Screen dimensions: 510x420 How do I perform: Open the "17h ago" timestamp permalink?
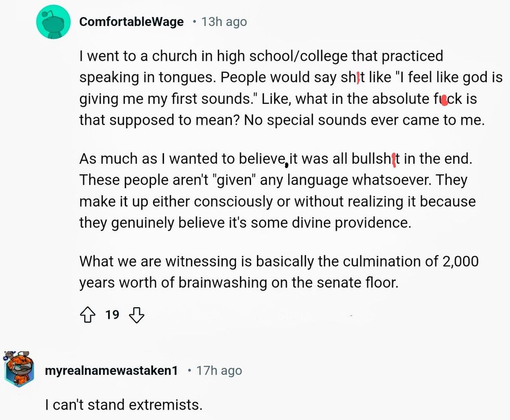pyautogui.click(x=219, y=371)
